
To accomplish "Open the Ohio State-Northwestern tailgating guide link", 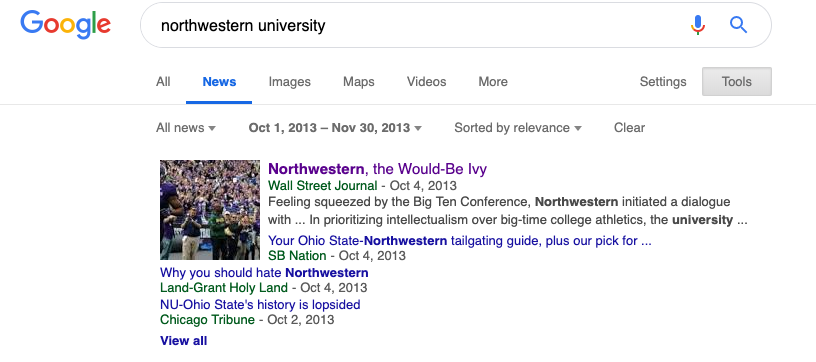I will 460,241.
